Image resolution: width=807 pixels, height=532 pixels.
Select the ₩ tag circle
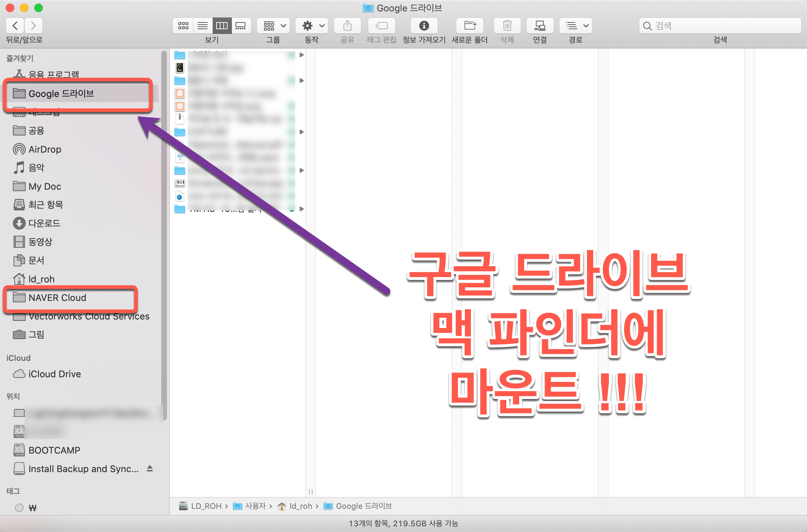(19, 507)
